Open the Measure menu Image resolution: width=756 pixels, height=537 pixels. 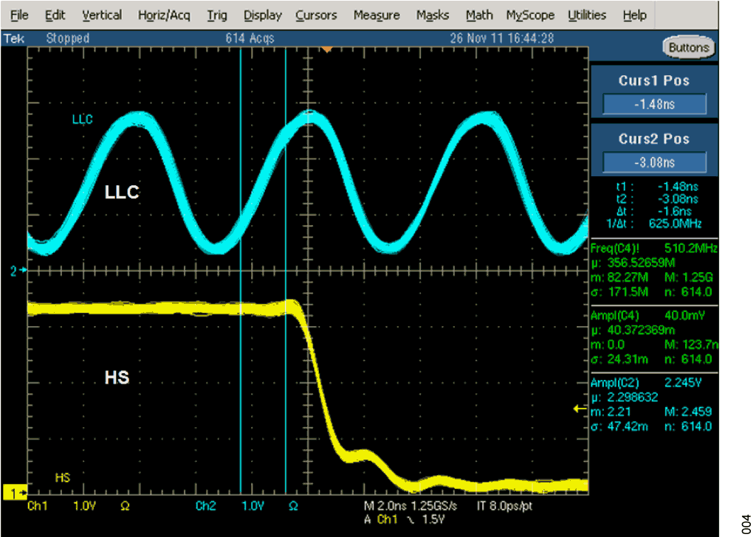(377, 15)
